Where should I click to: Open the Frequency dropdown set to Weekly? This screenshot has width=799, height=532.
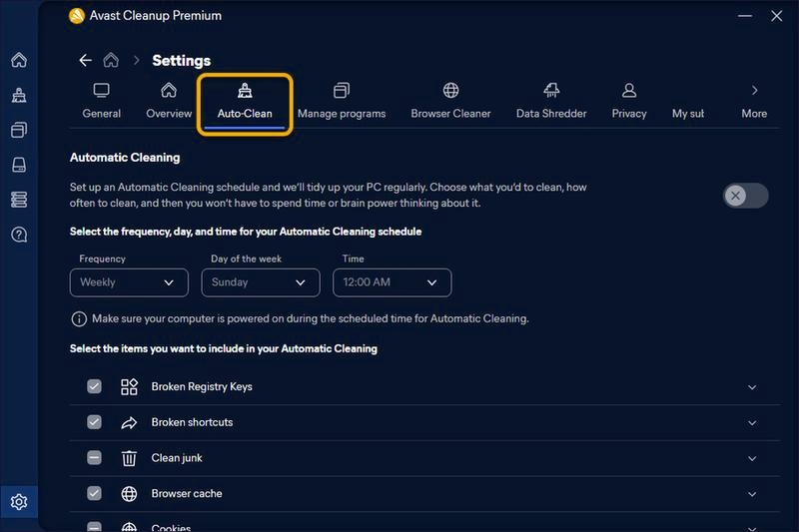pyautogui.click(x=129, y=282)
